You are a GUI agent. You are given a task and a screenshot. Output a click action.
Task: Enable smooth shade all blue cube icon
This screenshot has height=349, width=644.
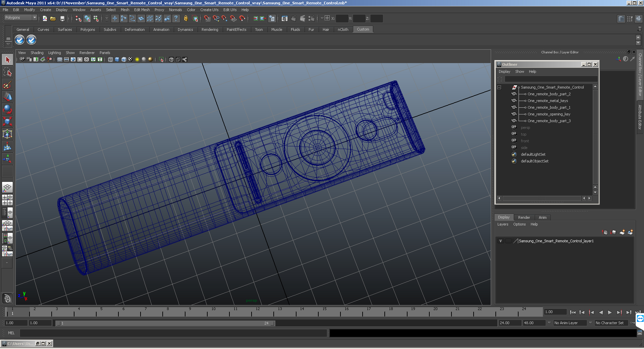click(117, 59)
